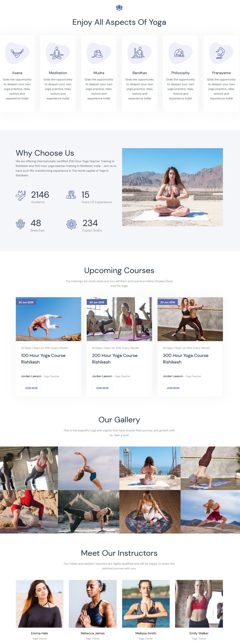240x644 pixels.
Task: Click the mandala icon beside Expert Staffs
Action: point(71,224)
